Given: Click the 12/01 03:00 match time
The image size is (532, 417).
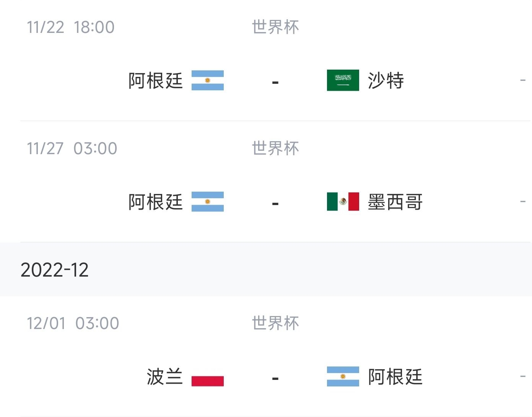Looking at the screenshot, I should 73,323.
